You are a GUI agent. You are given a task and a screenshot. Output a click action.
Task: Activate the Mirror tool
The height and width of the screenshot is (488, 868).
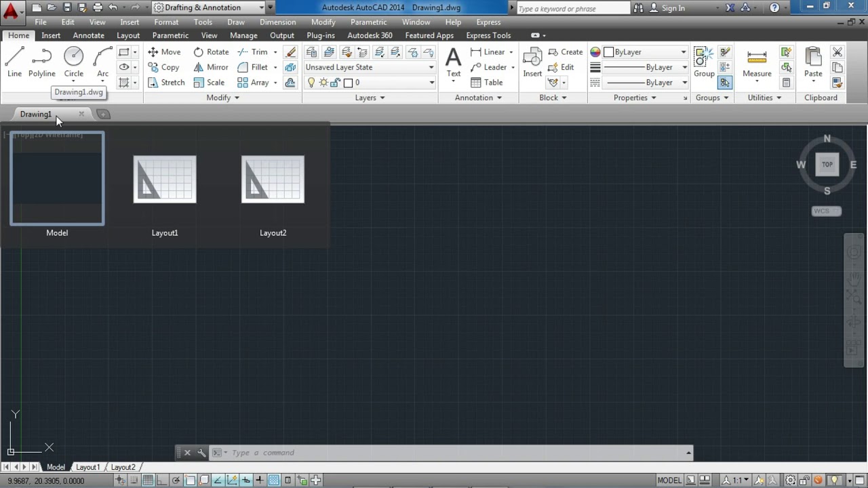[x=211, y=67]
